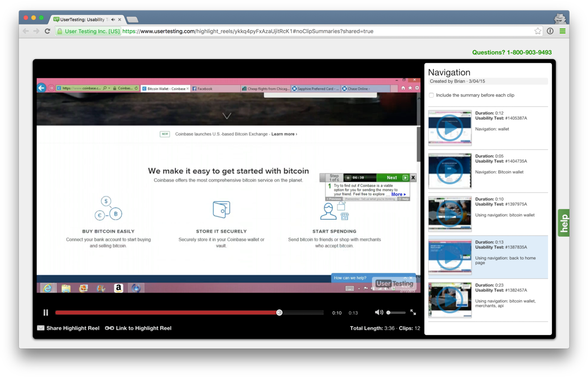Screen dimensions: 588x377
Task: Click the video progress bar handle
Action: click(x=280, y=312)
